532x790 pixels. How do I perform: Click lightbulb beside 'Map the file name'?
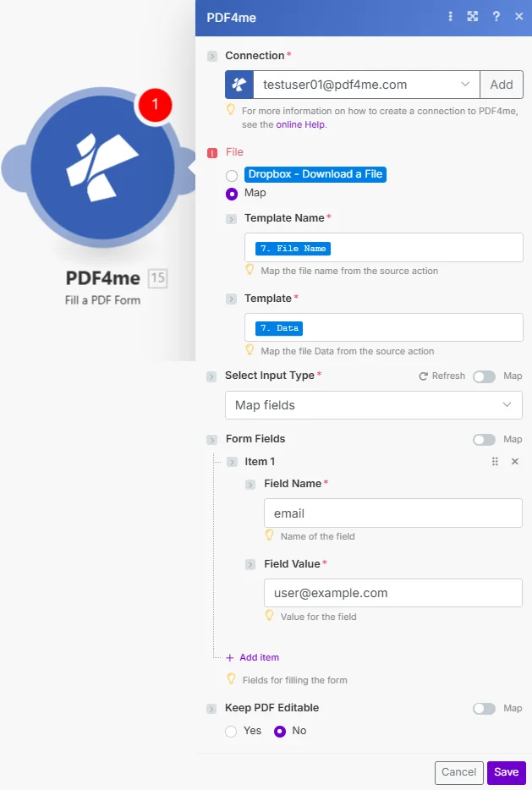click(250, 270)
